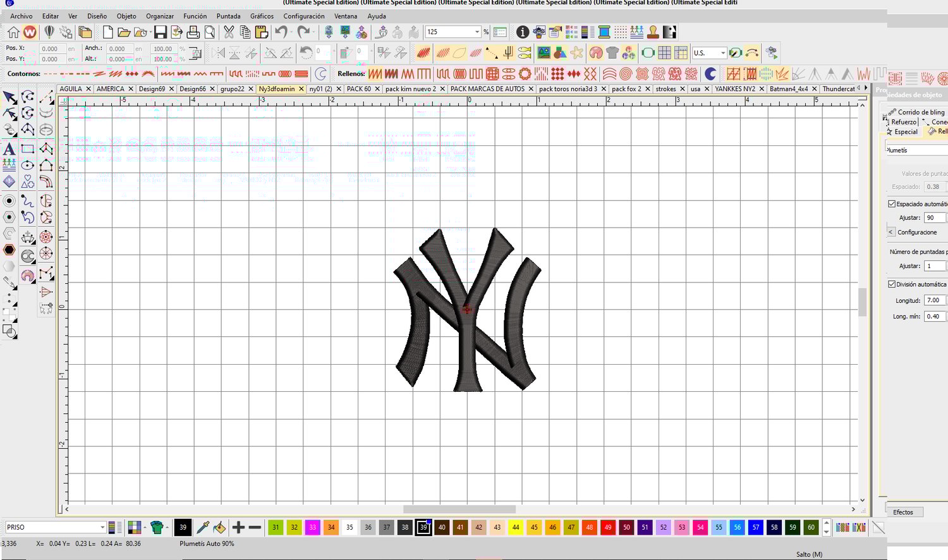Open the U.S. measurement units dropdown
This screenshot has height=560, width=948.
723,53
